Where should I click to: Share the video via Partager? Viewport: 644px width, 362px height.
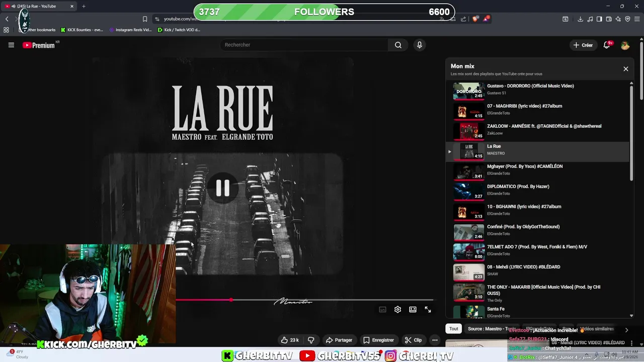tap(339, 340)
